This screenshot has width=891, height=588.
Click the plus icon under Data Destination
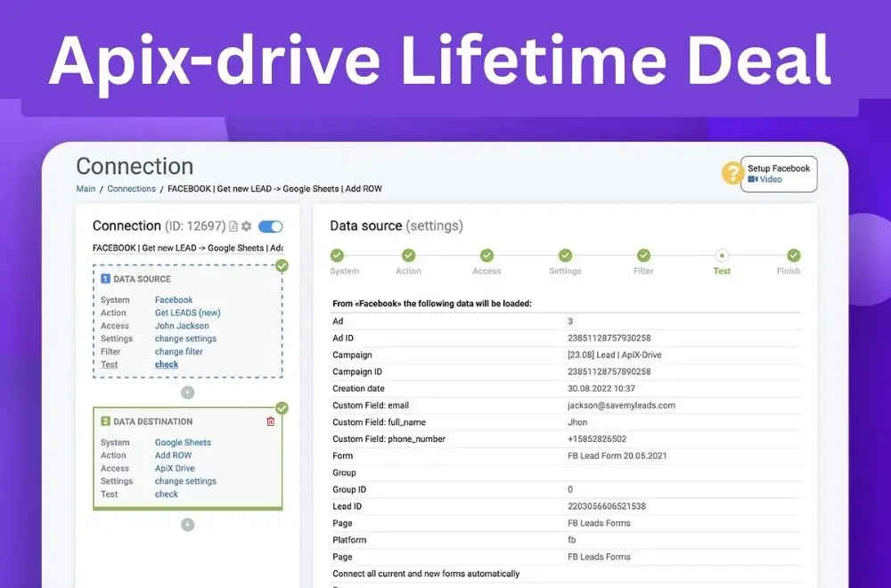(x=188, y=523)
